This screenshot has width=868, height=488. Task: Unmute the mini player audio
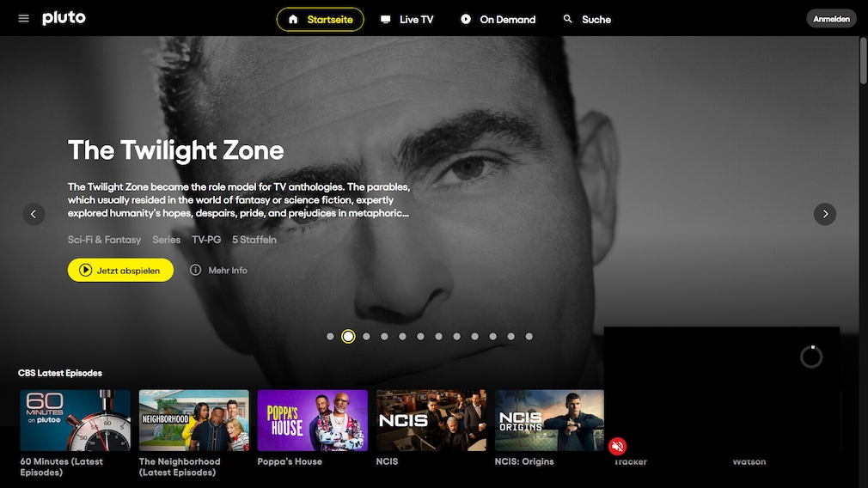(x=617, y=446)
